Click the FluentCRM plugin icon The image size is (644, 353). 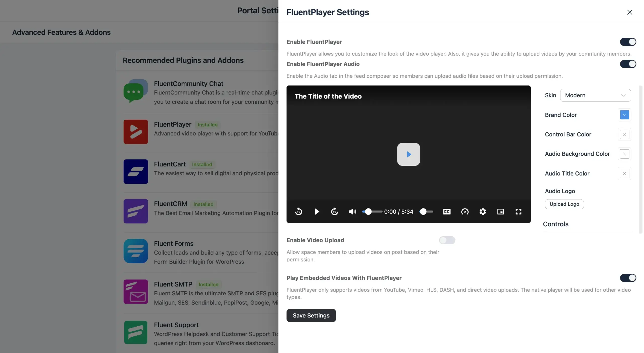pos(136,211)
